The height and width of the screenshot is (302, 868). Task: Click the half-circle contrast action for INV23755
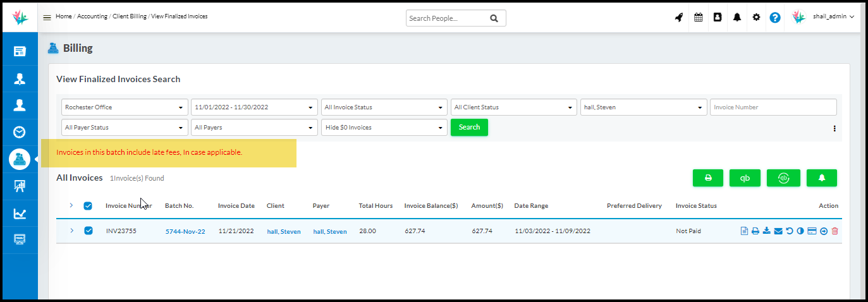[800, 231]
